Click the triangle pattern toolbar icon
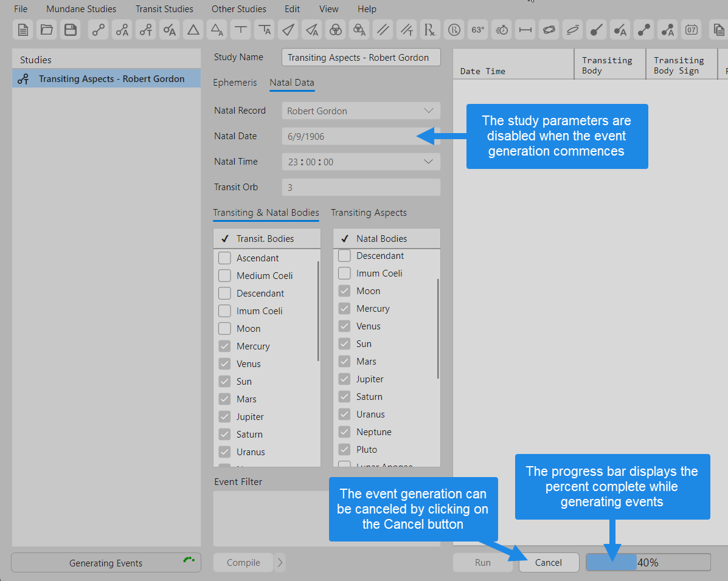The height and width of the screenshot is (581, 728). pos(193,29)
